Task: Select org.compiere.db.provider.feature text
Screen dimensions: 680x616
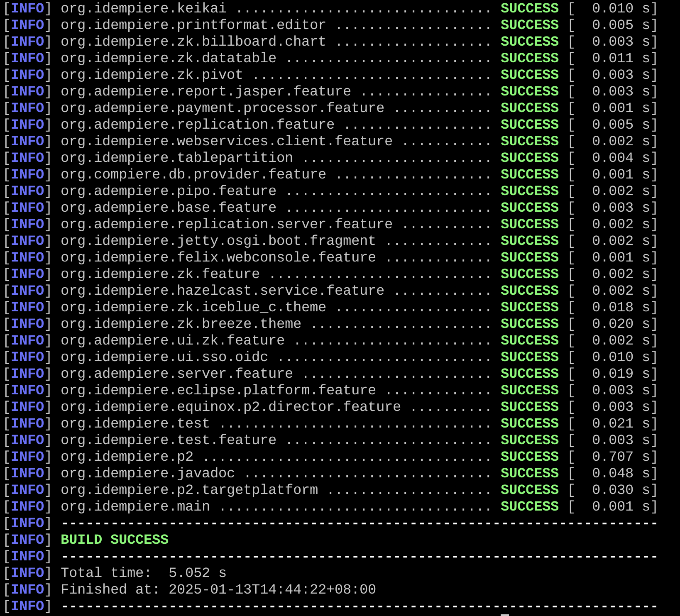Action: click(x=193, y=174)
